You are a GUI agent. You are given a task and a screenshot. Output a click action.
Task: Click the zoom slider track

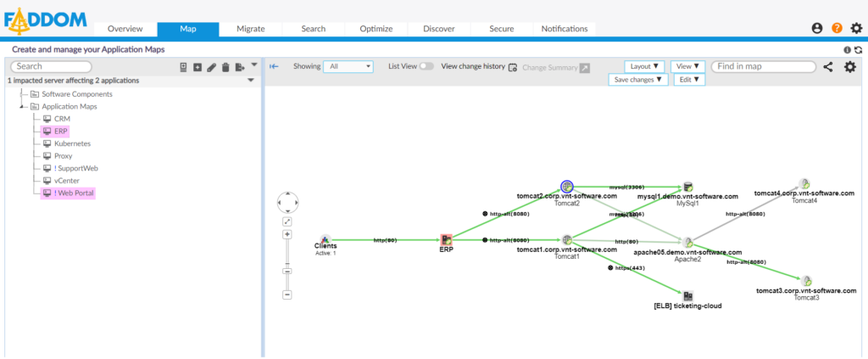coord(287,264)
